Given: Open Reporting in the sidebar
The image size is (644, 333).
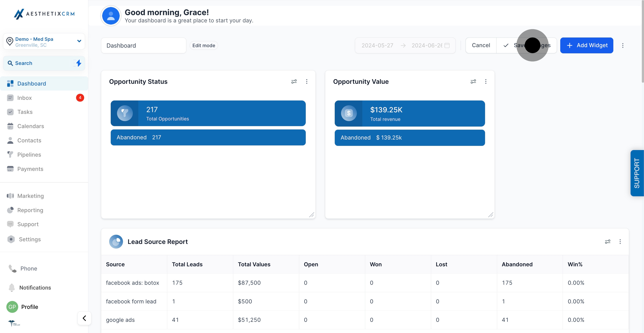Looking at the screenshot, I should (30, 210).
